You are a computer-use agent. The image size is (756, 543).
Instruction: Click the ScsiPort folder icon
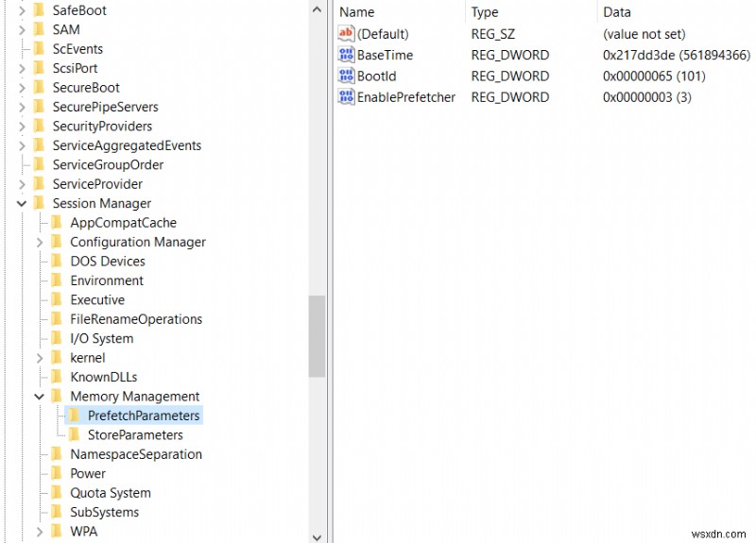point(39,68)
